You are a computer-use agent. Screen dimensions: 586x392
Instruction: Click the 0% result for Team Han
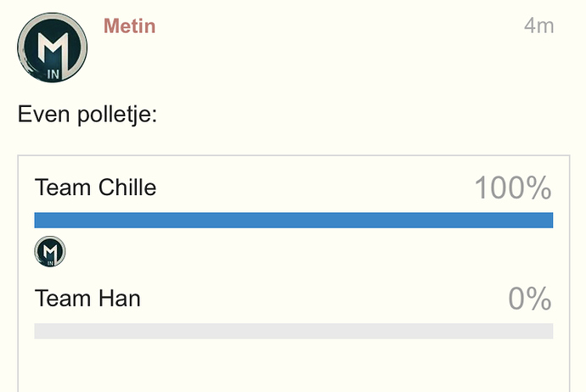coord(530,299)
